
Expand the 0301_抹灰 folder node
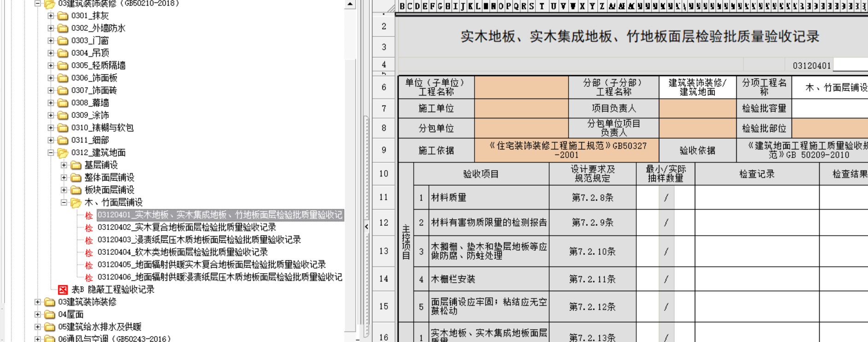tap(51, 16)
